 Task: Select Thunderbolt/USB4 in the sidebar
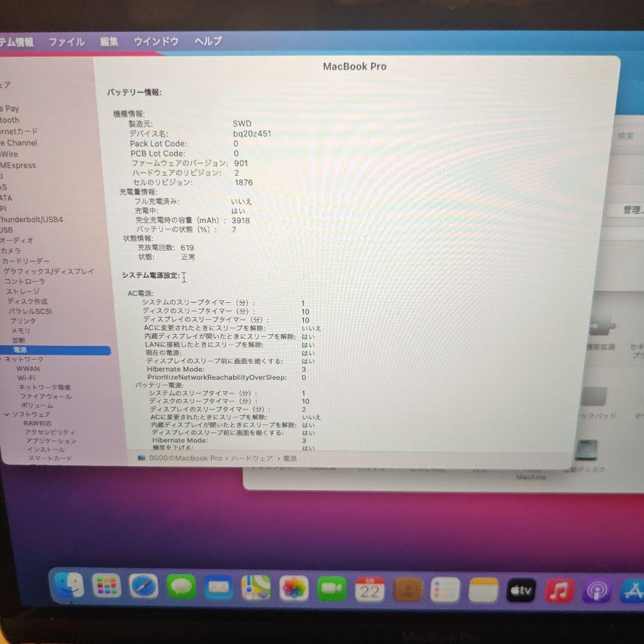coord(31,219)
